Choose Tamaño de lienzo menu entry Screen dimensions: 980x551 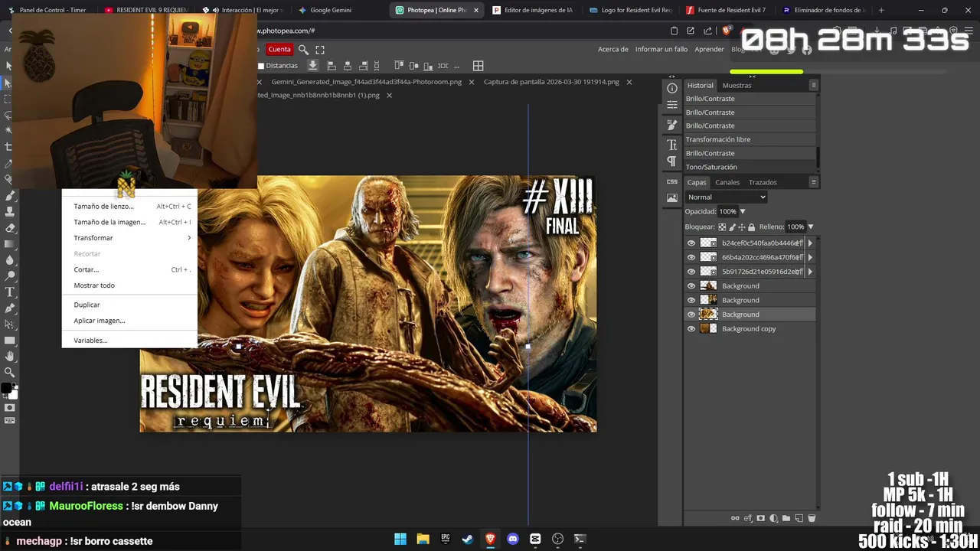pos(129,207)
